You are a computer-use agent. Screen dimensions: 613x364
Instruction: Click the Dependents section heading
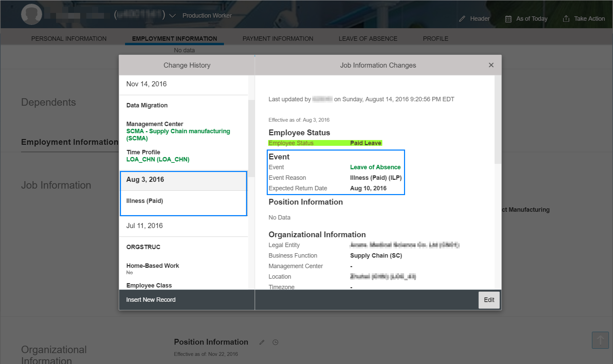(49, 102)
